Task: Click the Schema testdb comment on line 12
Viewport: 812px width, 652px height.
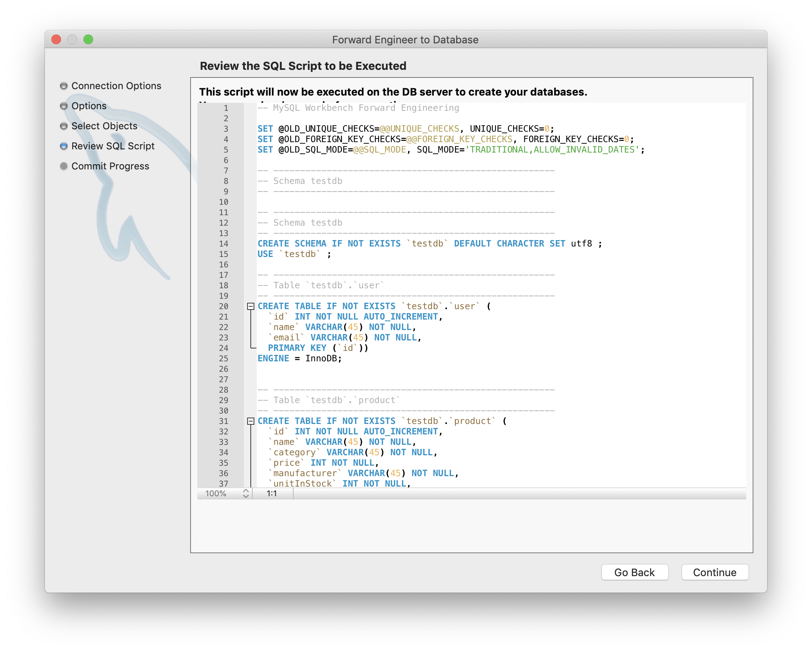Action: (300, 223)
